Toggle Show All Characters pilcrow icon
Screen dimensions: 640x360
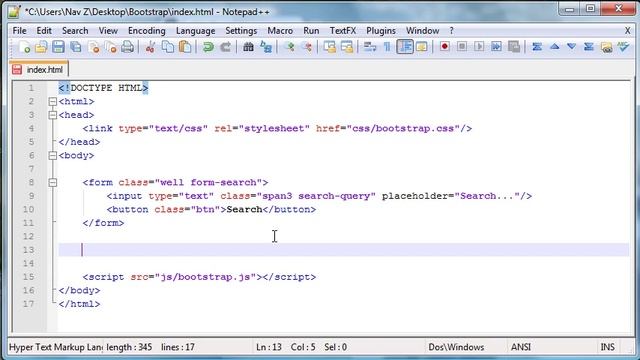pyautogui.click(x=387, y=47)
